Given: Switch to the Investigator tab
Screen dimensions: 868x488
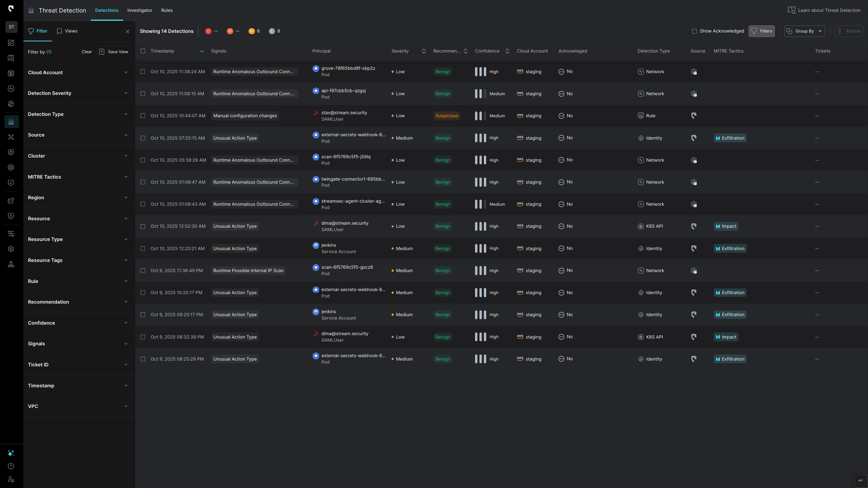Looking at the screenshot, I should [x=140, y=10].
